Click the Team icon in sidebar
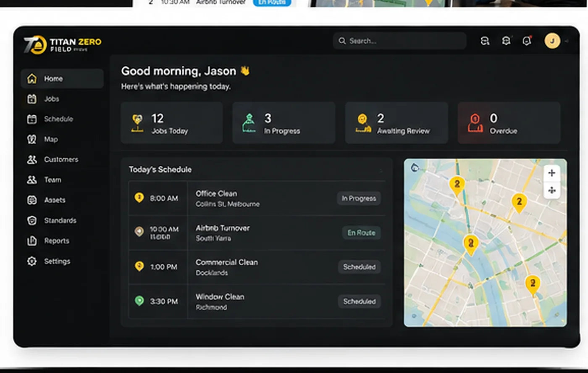 click(x=32, y=180)
